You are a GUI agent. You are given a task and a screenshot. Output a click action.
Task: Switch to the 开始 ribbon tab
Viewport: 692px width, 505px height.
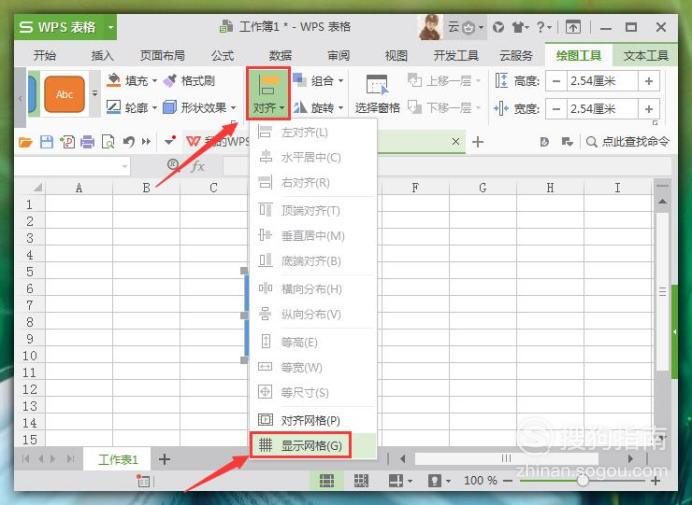45,56
